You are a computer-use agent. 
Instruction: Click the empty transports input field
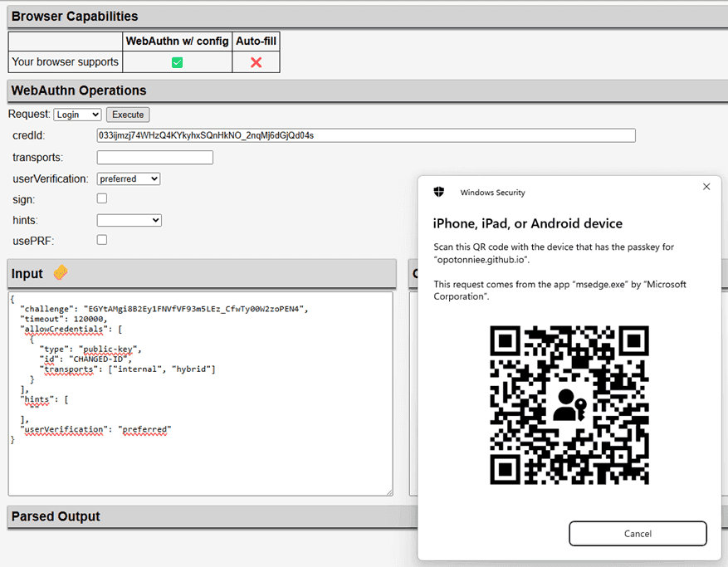[154, 158]
